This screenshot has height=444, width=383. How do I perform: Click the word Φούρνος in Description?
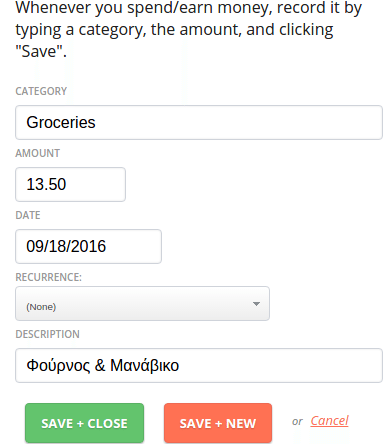(x=58, y=366)
